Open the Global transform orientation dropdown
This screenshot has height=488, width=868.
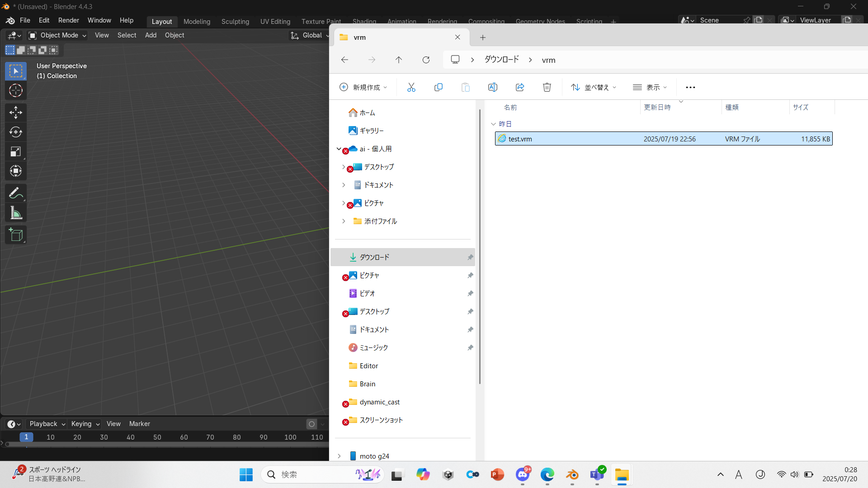pyautogui.click(x=309, y=35)
